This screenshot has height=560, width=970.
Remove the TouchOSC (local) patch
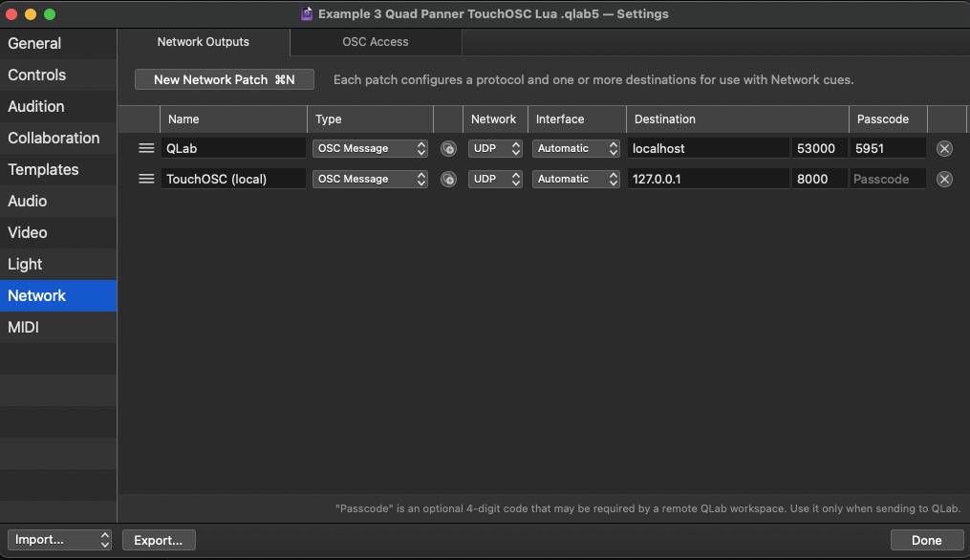click(944, 179)
